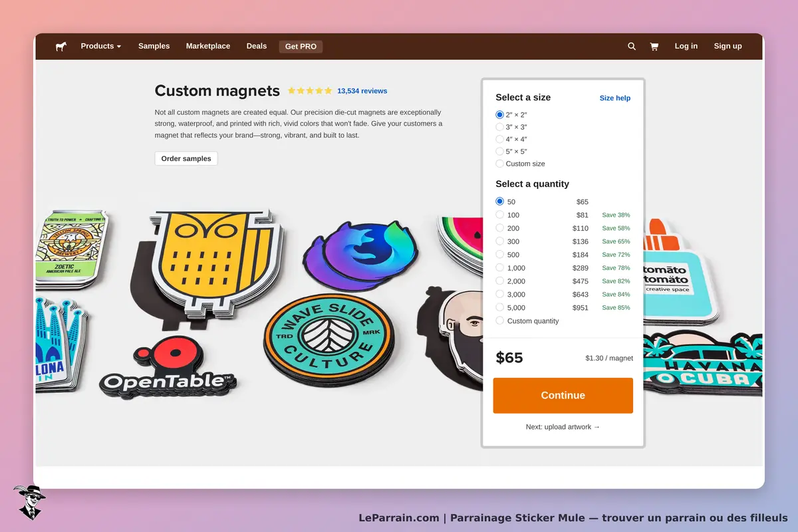Click the Sticker Mule horse logo
Screen dimensions: 798x532
click(61, 47)
